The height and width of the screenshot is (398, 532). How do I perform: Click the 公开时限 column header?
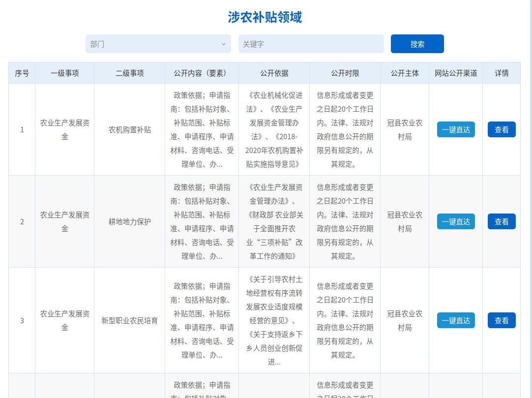click(x=345, y=73)
